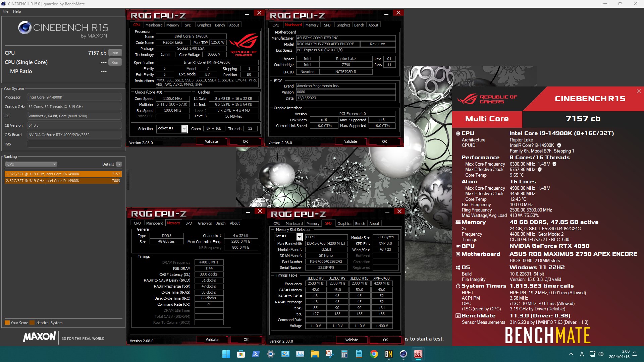
Task: Click the arrow icon beside Details in Ranking
Action: 119,164
